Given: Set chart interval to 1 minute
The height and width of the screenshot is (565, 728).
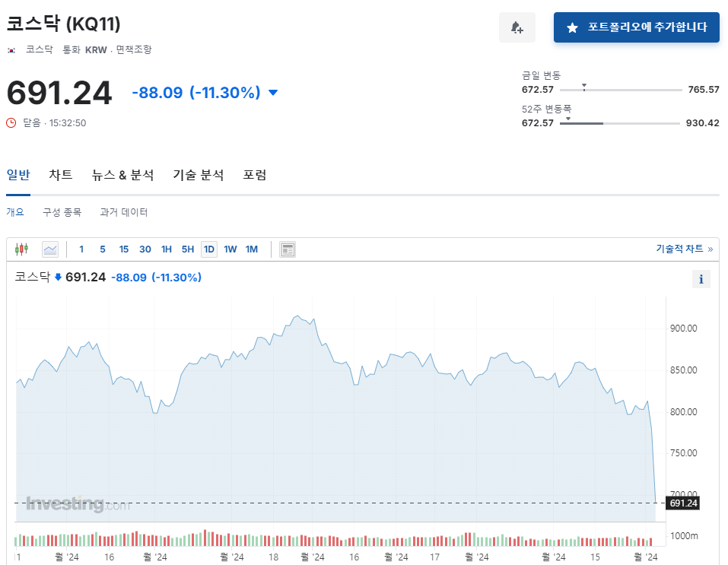Looking at the screenshot, I should click(81, 249).
